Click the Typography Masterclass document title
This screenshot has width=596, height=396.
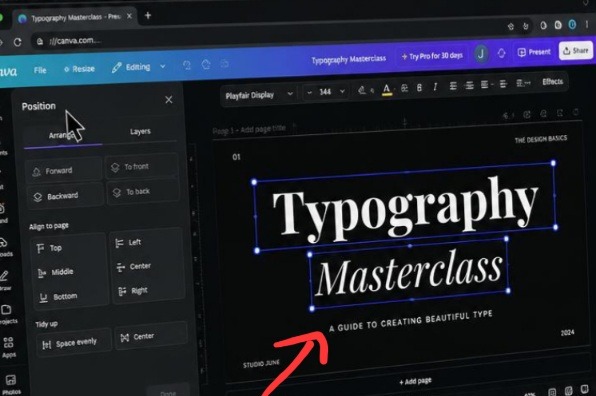pyautogui.click(x=349, y=59)
